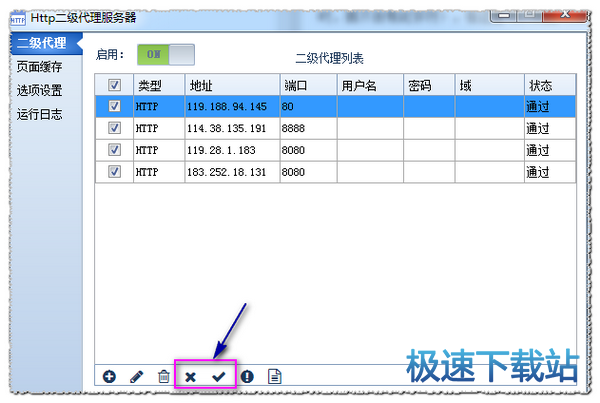Click the 密码 column header

point(429,85)
